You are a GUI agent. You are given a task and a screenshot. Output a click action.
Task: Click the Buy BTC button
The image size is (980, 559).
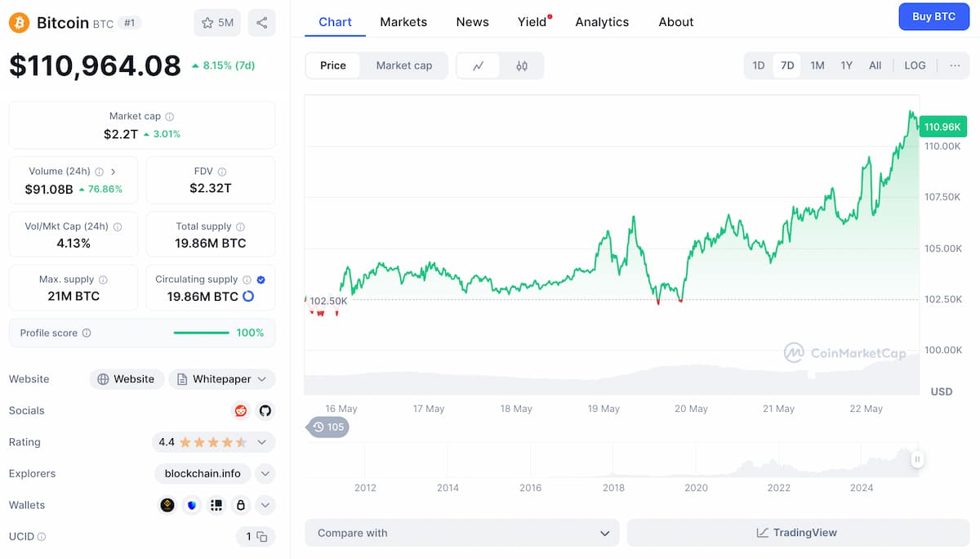[x=933, y=16]
